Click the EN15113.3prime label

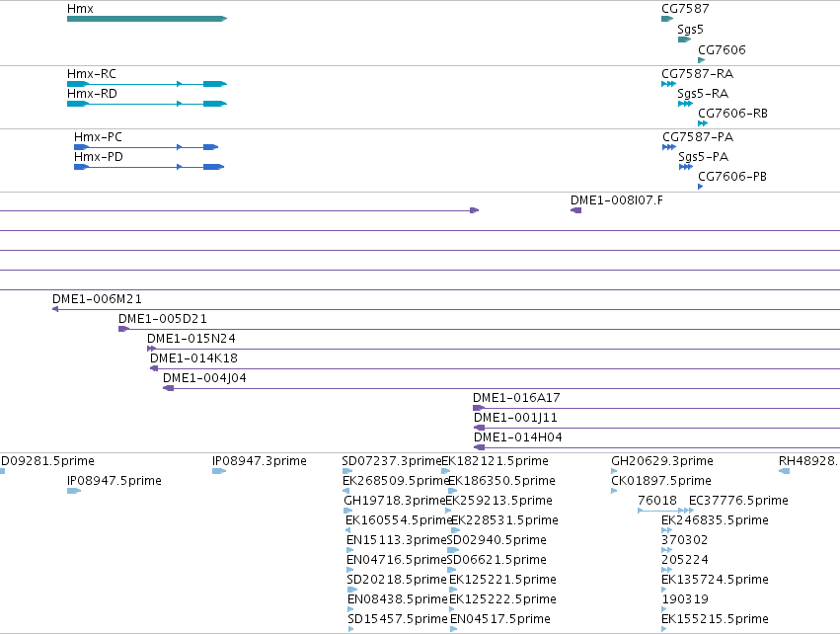click(x=397, y=539)
